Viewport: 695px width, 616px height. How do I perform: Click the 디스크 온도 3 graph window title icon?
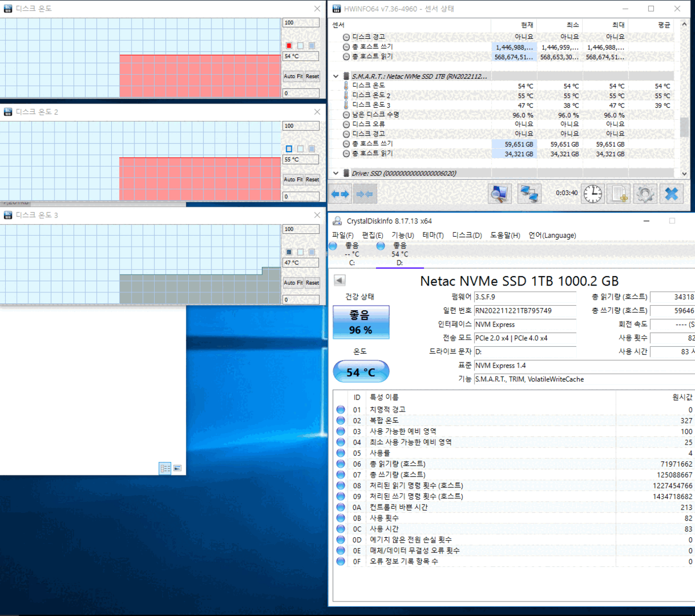(x=8, y=215)
